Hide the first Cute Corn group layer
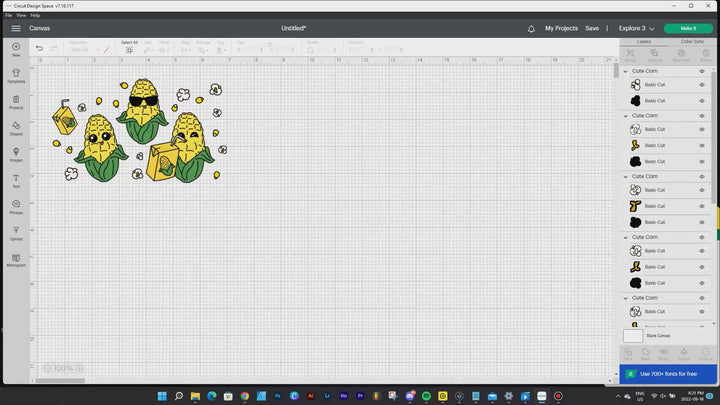 702,72
